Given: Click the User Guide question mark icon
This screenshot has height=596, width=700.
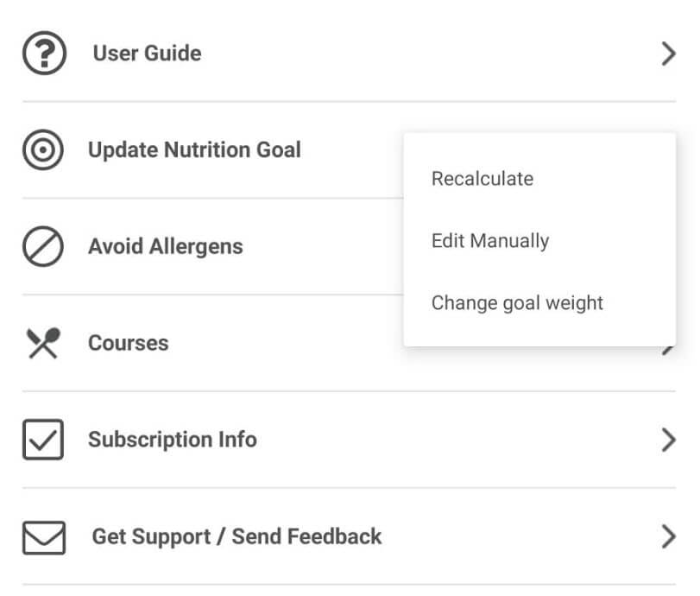Looking at the screenshot, I should click(x=42, y=54).
